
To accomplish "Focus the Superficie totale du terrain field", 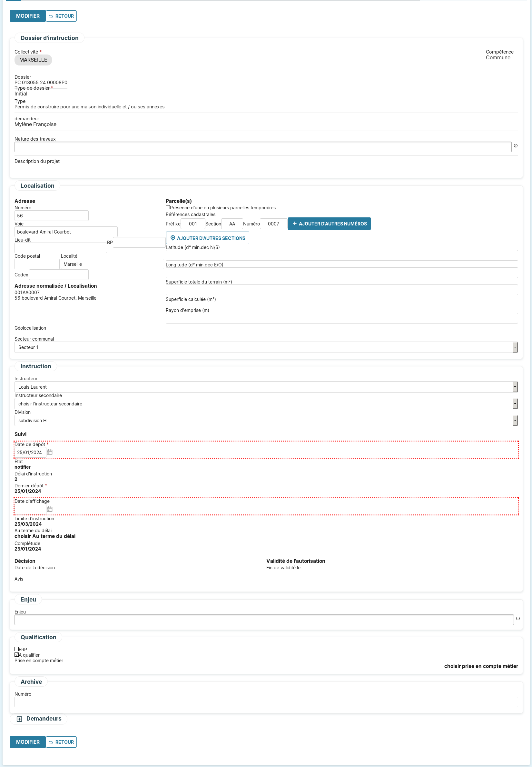I will coord(341,290).
